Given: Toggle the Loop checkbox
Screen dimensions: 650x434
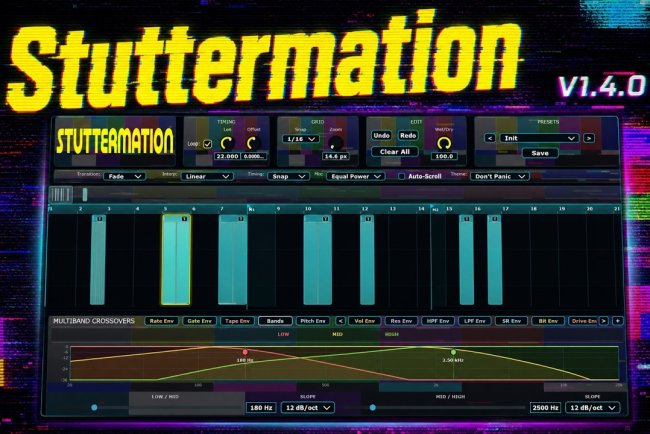Looking at the screenshot, I should pos(207,144).
